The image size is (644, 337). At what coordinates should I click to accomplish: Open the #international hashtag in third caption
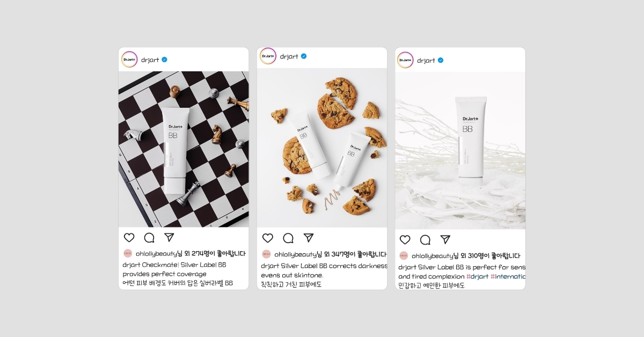[508, 276]
